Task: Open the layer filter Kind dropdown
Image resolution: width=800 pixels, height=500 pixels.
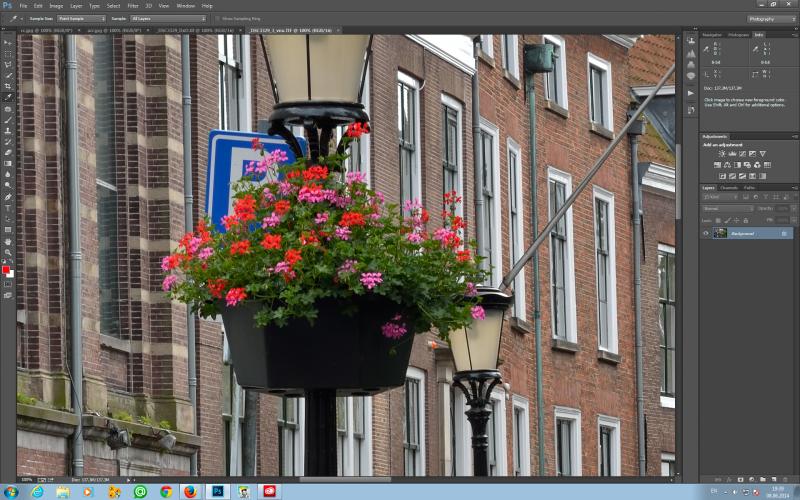Action: point(720,196)
